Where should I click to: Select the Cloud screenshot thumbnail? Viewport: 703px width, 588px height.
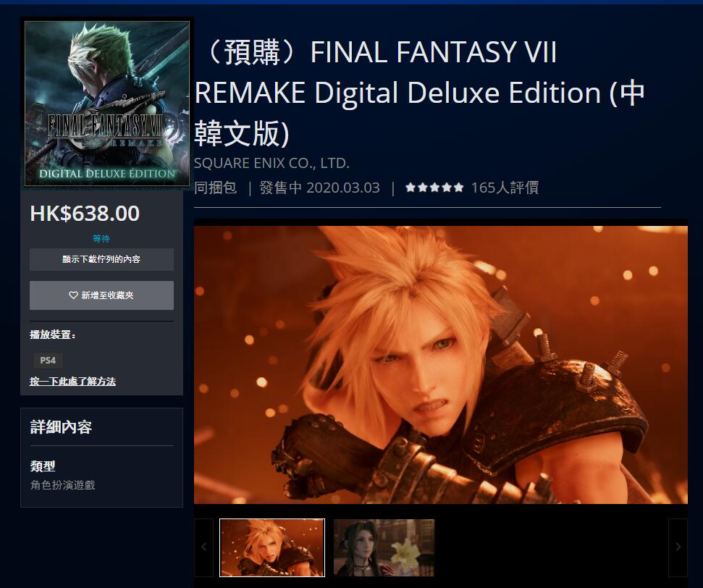point(272,547)
